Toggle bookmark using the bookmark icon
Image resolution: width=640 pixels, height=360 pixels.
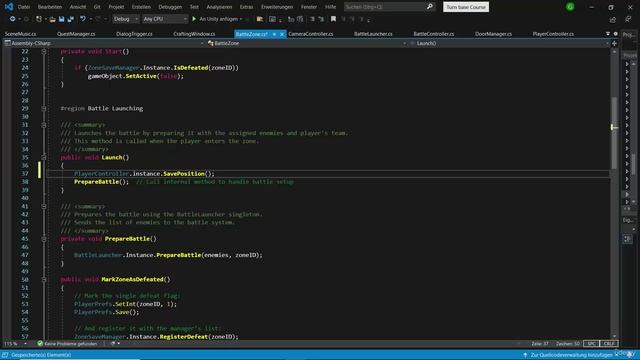point(333,19)
